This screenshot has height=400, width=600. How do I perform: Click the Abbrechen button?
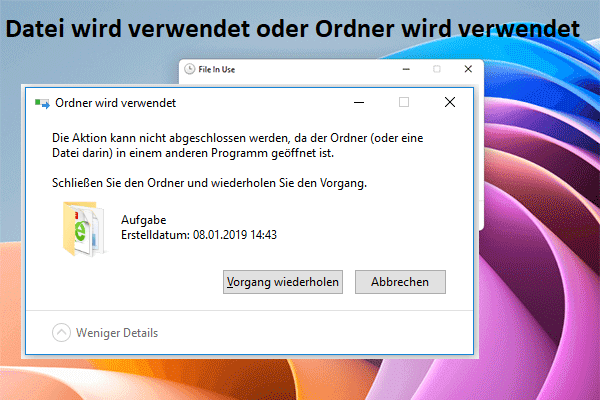click(400, 282)
